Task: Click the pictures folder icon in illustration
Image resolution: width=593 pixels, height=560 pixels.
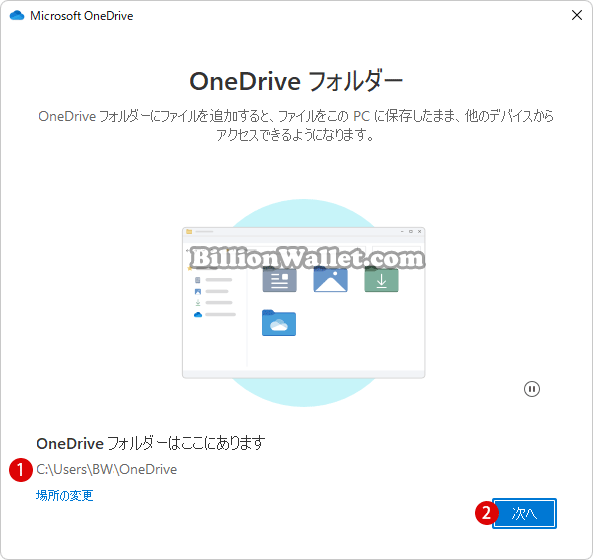Action: pyautogui.click(x=331, y=279)
